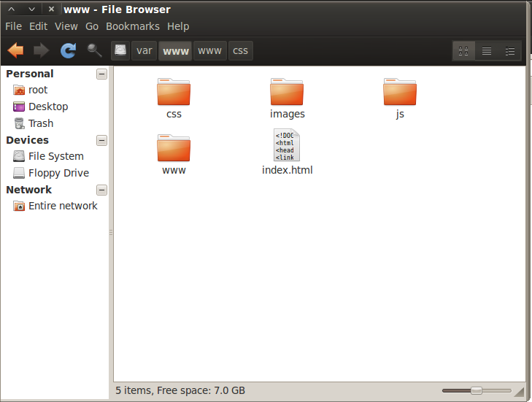Screen dimensions: 532x402
Task: Click the 'index.html' file name
Action: [287, 170]
